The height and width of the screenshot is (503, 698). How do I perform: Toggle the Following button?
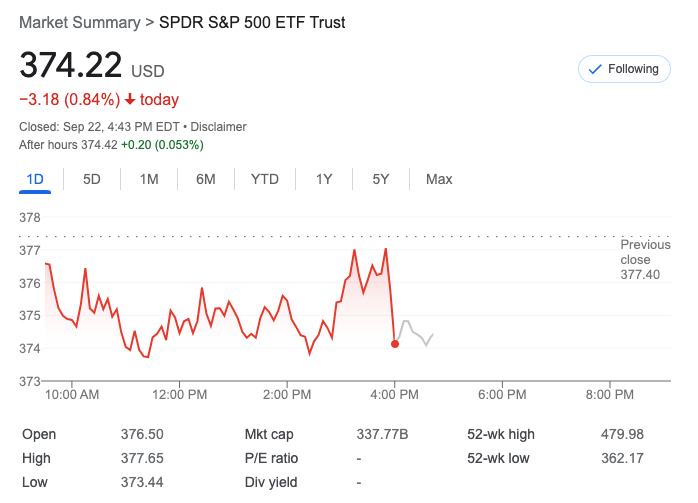(624, 69)
